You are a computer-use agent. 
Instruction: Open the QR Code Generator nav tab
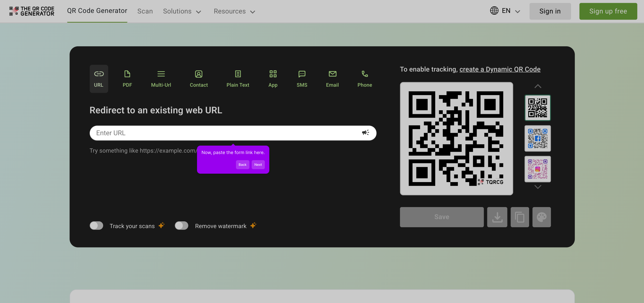(x=97, y=11)
